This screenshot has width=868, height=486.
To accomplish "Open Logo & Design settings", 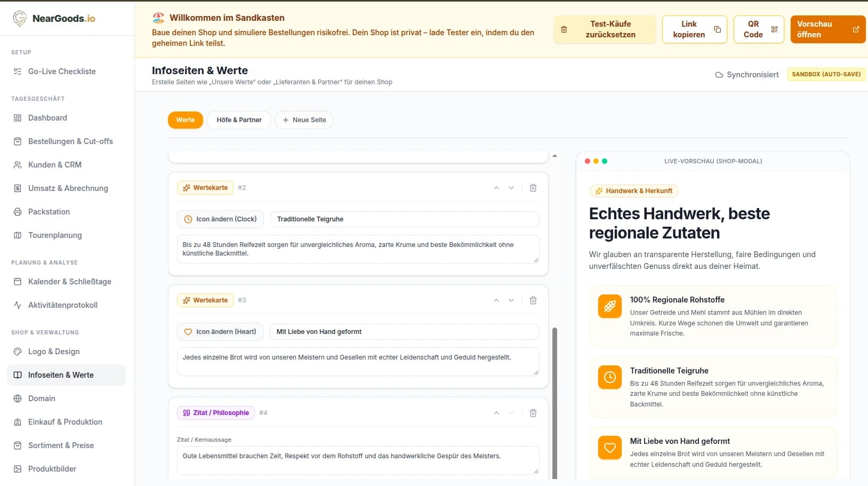I will 67,352.
